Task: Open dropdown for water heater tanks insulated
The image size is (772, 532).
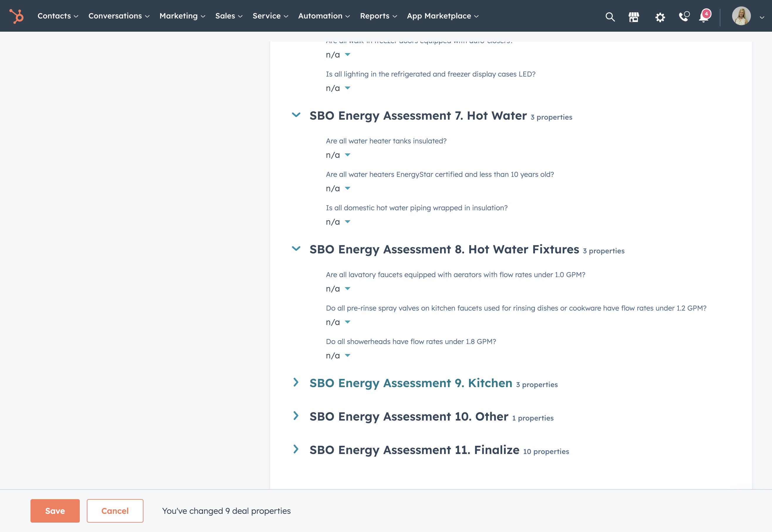Action: click(338, 155)
